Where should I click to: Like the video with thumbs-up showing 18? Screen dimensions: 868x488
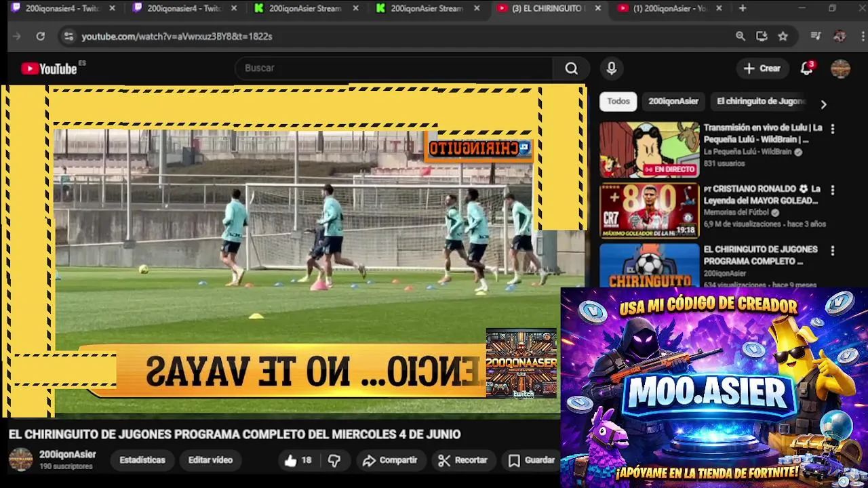coord(298,460)
